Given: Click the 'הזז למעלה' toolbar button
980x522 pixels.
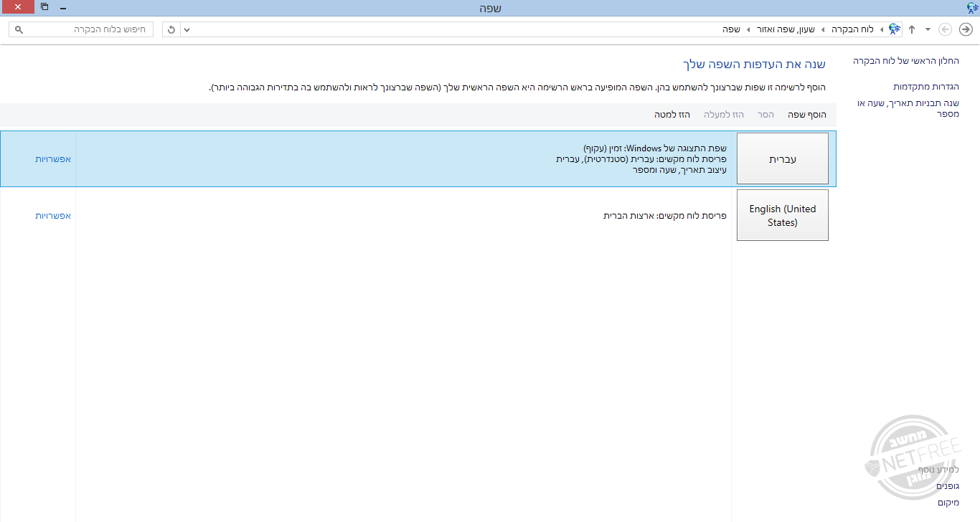Looking at the screenshot, I should (x=724, y=115).
